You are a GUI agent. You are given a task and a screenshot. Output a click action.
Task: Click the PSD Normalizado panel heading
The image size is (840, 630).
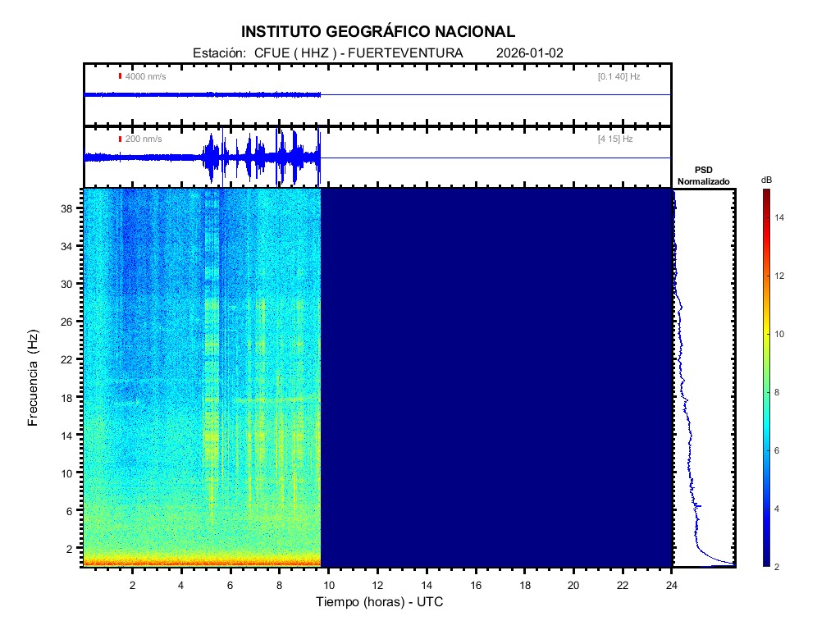703,176
